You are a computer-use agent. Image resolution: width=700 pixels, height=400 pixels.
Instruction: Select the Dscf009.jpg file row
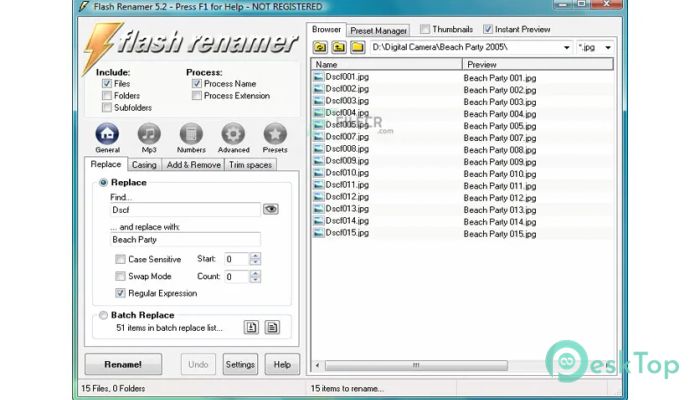462,161
